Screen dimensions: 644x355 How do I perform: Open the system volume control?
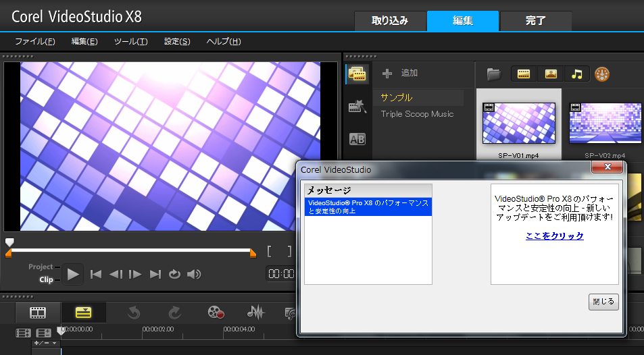point(194,274)
